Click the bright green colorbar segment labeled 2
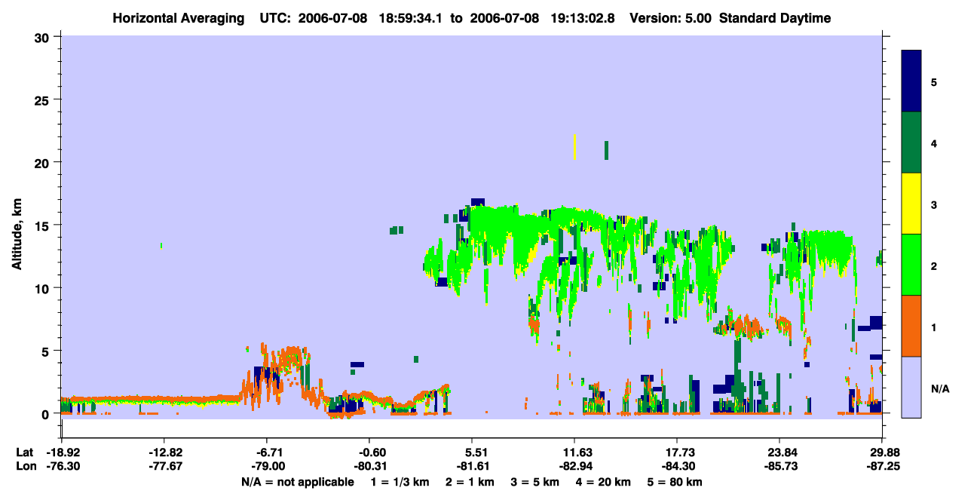 click(x=911, y=265)
